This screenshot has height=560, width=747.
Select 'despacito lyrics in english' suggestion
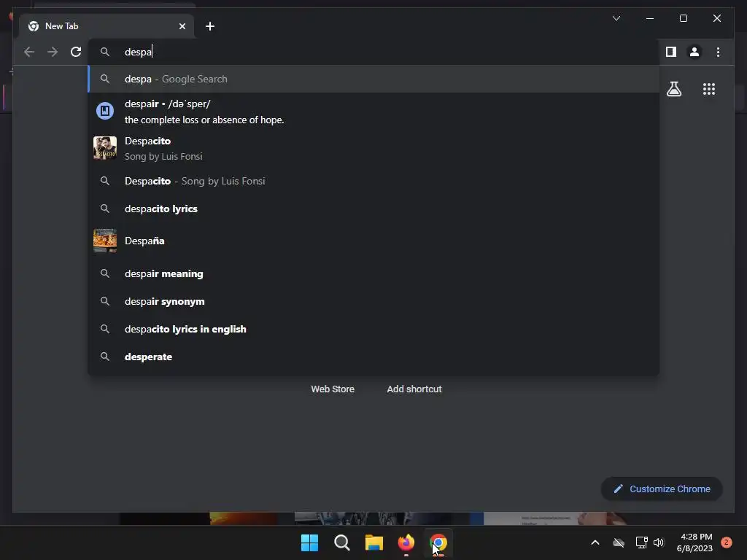pos(373,329)
